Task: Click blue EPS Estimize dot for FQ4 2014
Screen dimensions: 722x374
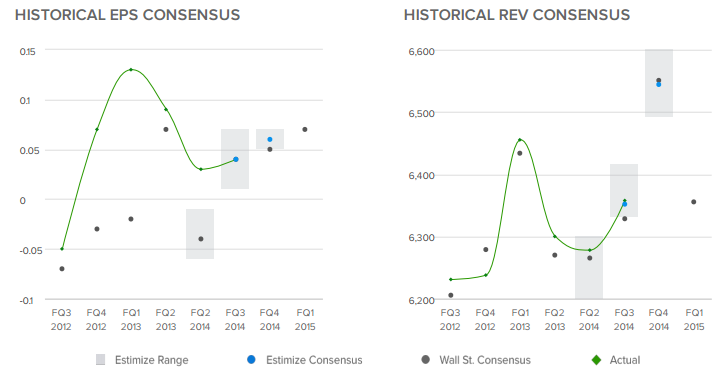Action: 270,140
